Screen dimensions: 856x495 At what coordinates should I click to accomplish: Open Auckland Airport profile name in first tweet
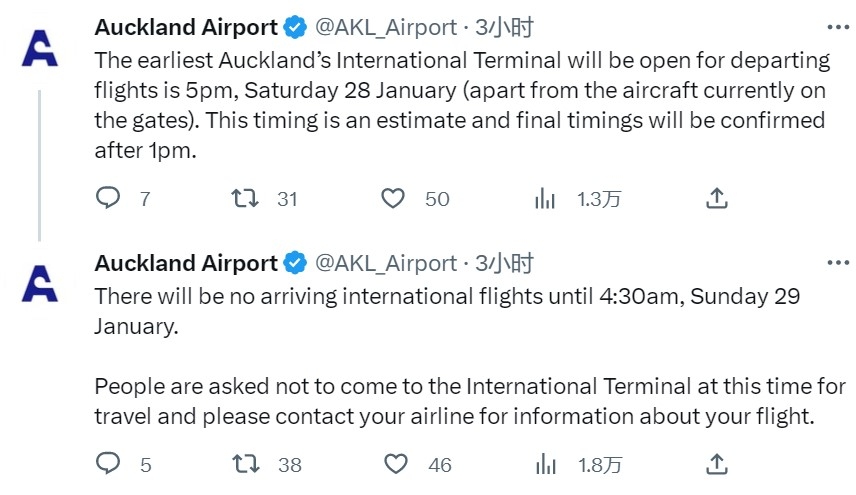point(186,27)
